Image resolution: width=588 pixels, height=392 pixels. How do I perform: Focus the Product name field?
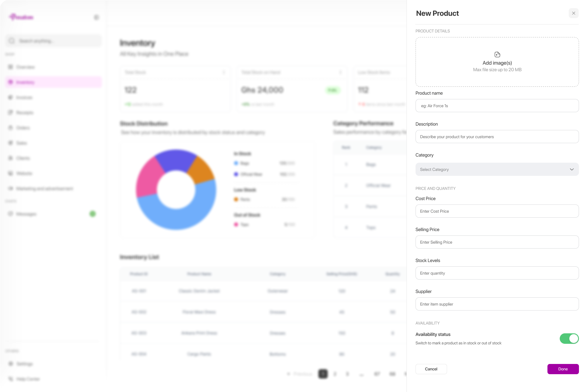tap(497, 106)
